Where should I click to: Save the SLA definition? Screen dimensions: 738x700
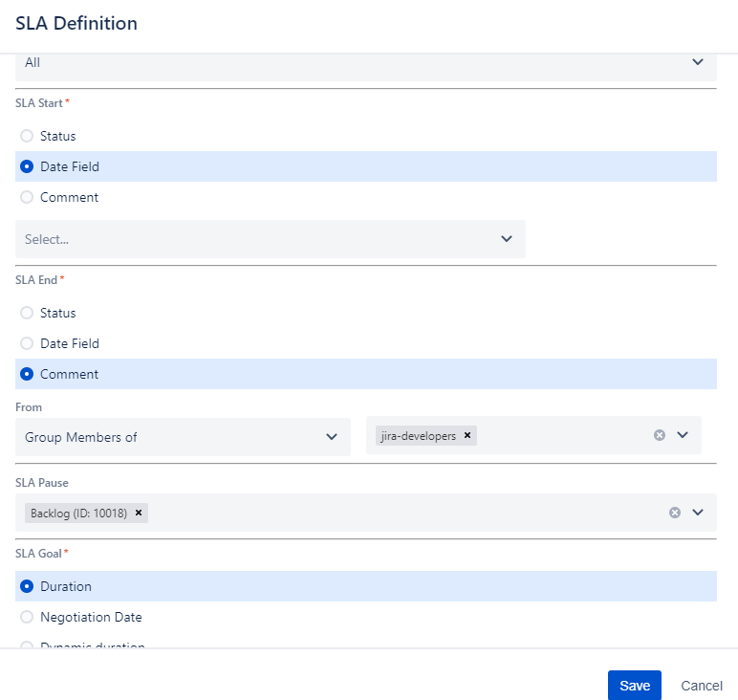[x=634, y=685]
